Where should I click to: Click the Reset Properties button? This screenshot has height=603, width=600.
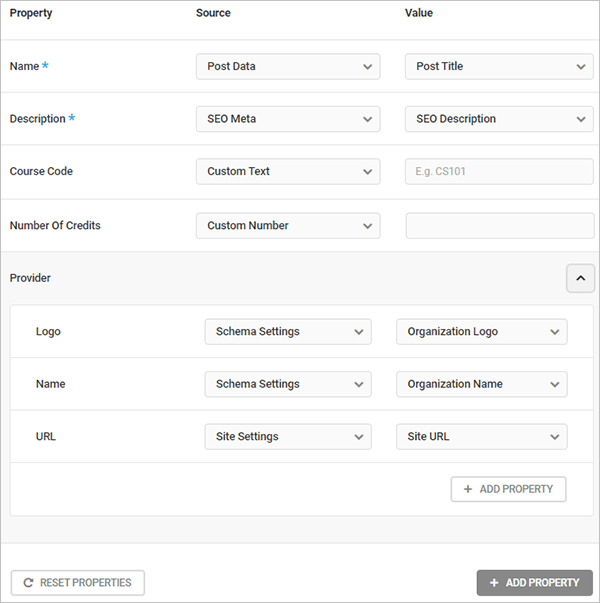(78, 583)
